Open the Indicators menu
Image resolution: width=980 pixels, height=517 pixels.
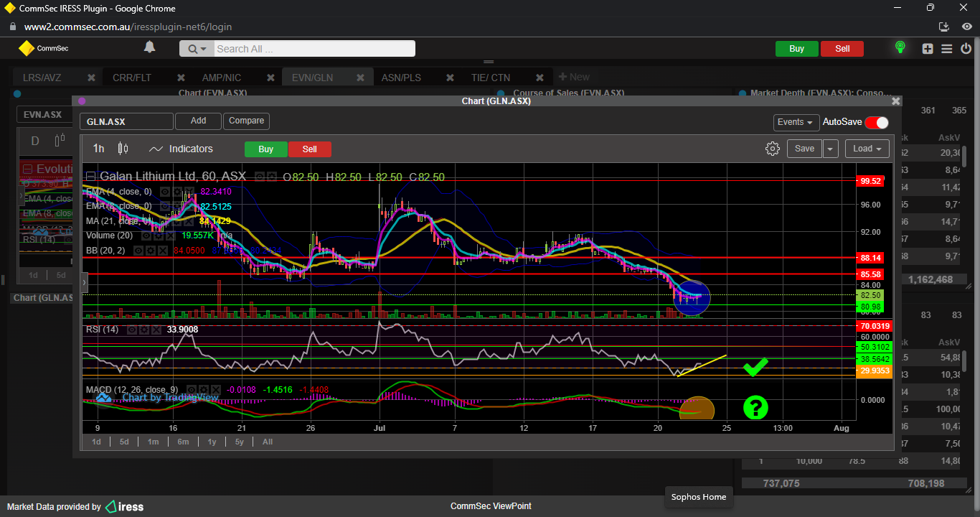(181, 149)
